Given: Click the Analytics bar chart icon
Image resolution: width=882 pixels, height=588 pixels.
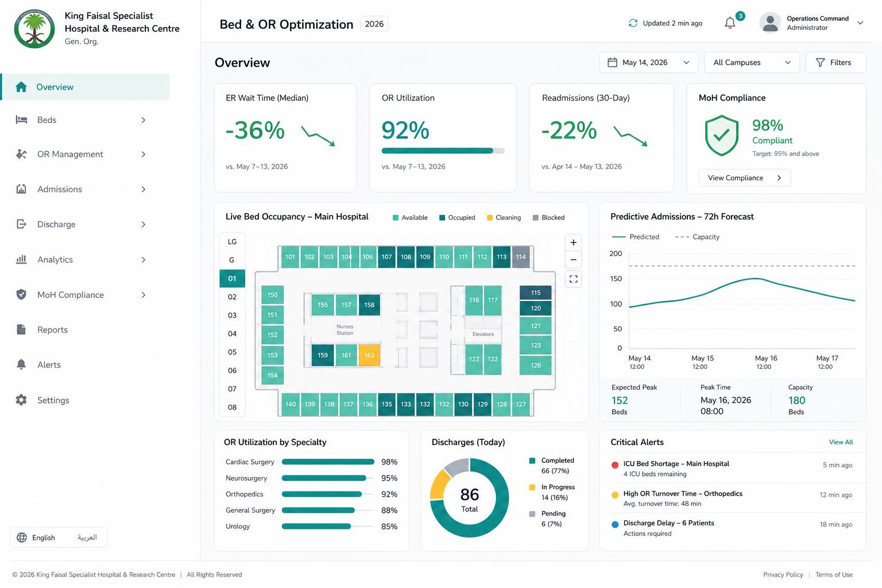Looking at the screenshot, I should tap(21, 260).
